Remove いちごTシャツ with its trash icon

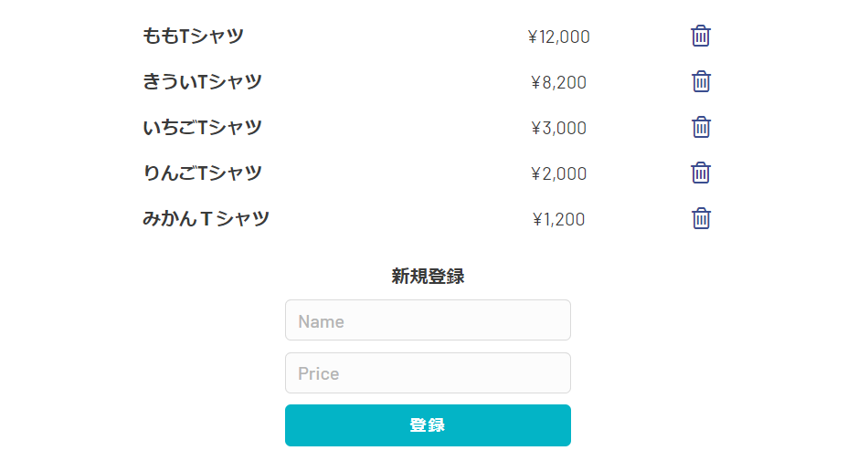coord(701,128)
